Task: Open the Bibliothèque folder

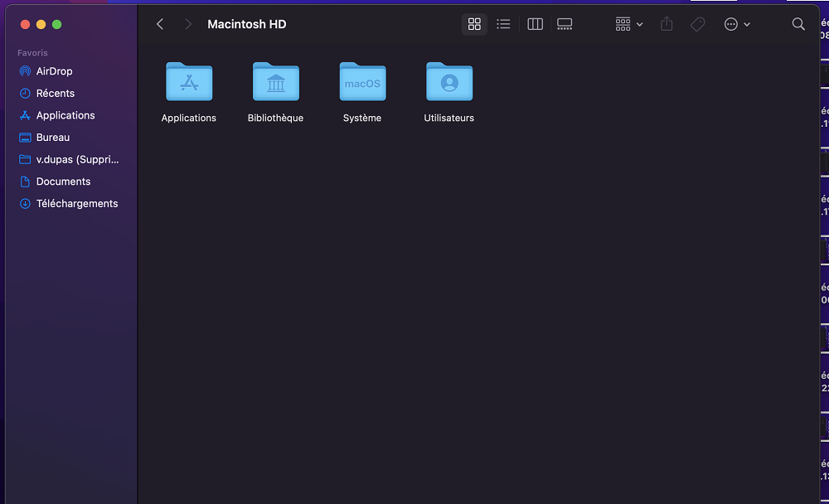Action: [275, 83]
